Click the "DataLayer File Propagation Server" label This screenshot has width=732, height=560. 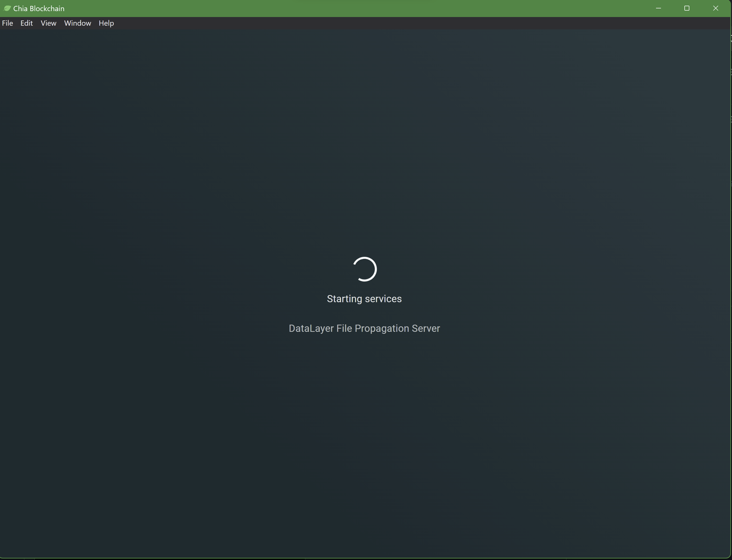tap(364, 328)
